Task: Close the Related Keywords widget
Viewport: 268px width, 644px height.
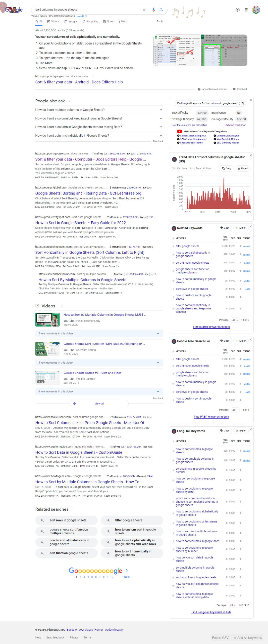Action: point(251,226)
